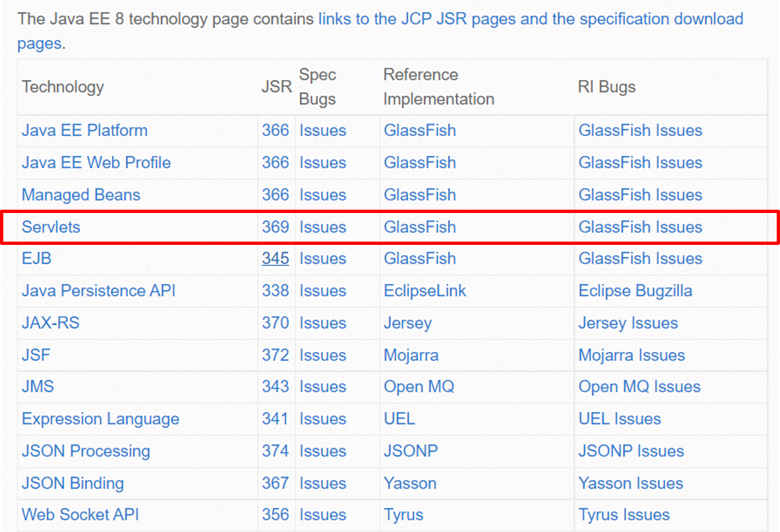
Task: Click JSR 338 for Java Persistence API
Action: (275, 291)
